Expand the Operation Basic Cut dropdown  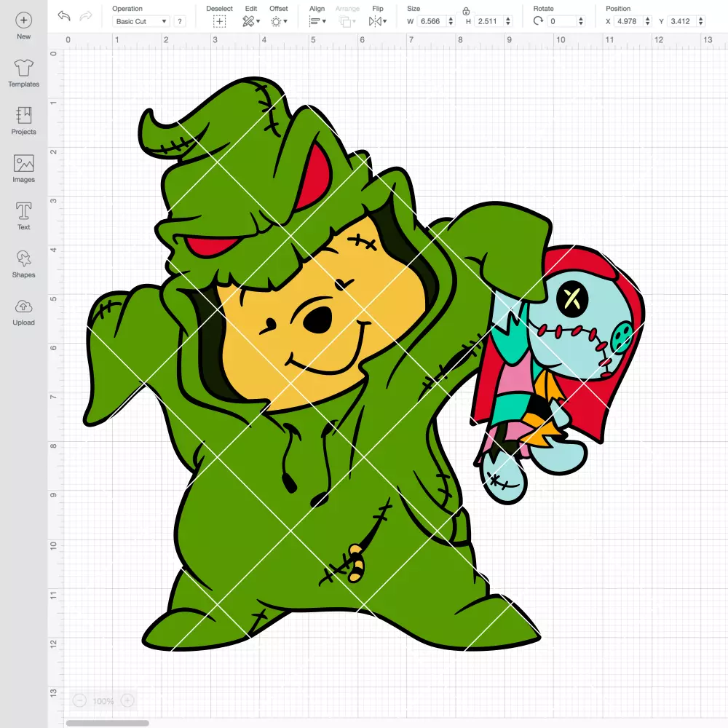coord(141,21)
